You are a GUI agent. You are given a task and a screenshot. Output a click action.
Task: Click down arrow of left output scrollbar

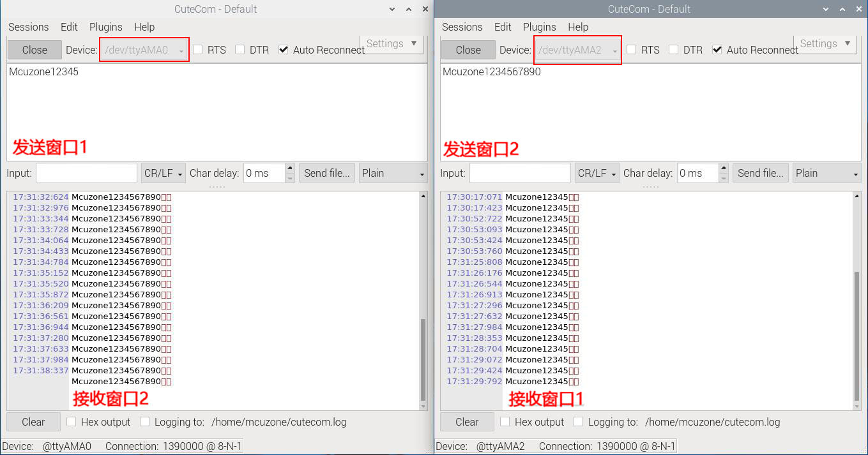coord(423,405)
